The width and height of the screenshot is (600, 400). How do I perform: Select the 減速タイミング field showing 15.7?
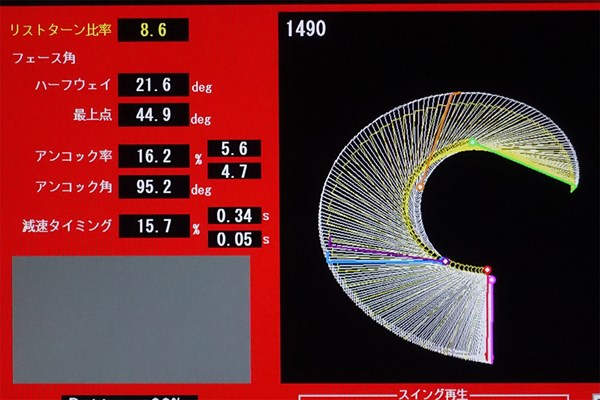154,226
